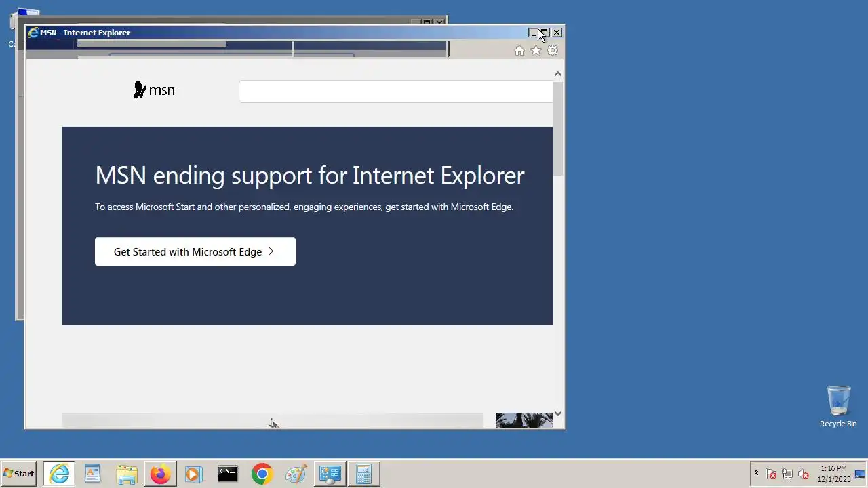868x488 pixels.
Task: Click the muted volume speaker tray icon
Action: 804,474
